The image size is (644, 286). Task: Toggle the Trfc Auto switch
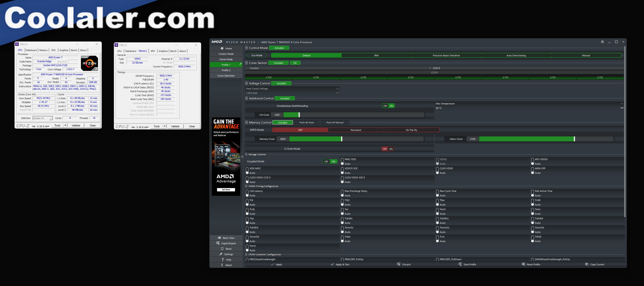click(247, 202)
